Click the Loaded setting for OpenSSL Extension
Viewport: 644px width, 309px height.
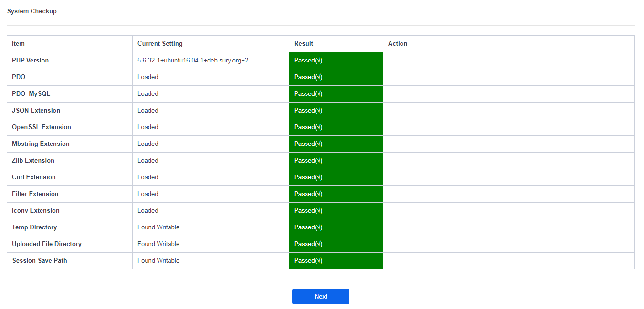coord(148,127)
